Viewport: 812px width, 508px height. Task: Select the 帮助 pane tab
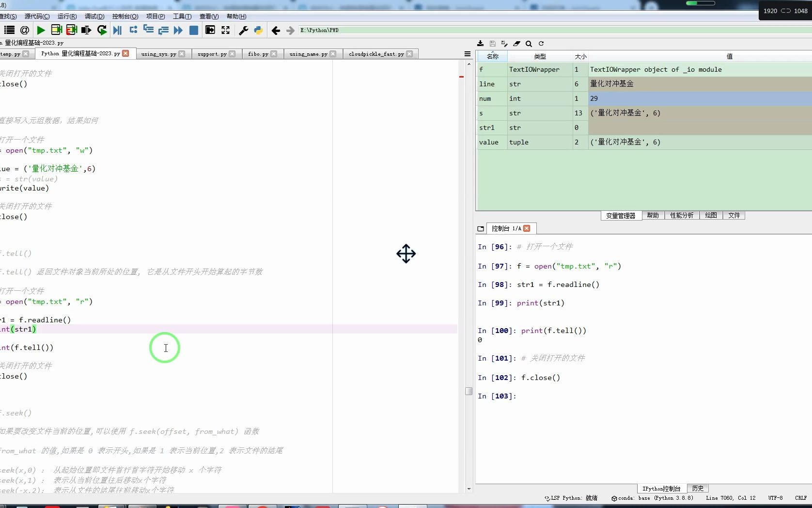[653, 215]
